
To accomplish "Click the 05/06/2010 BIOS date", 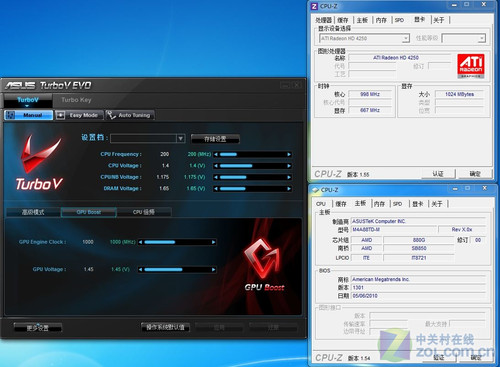I will click(x=418, y=296).
